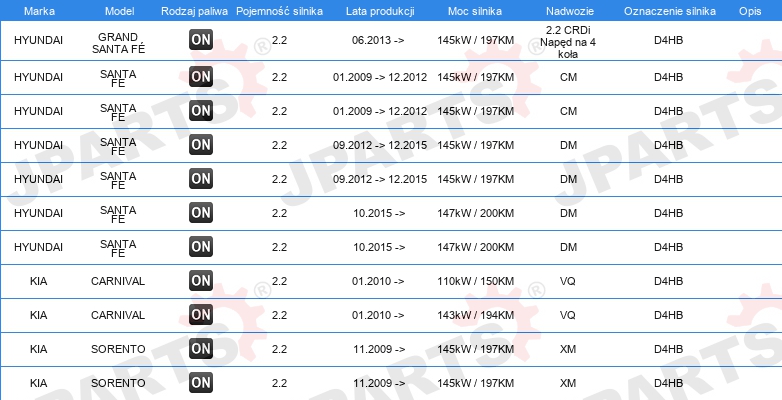Select the Nadwozie column header
782x400 pixels.
(570, 11)
